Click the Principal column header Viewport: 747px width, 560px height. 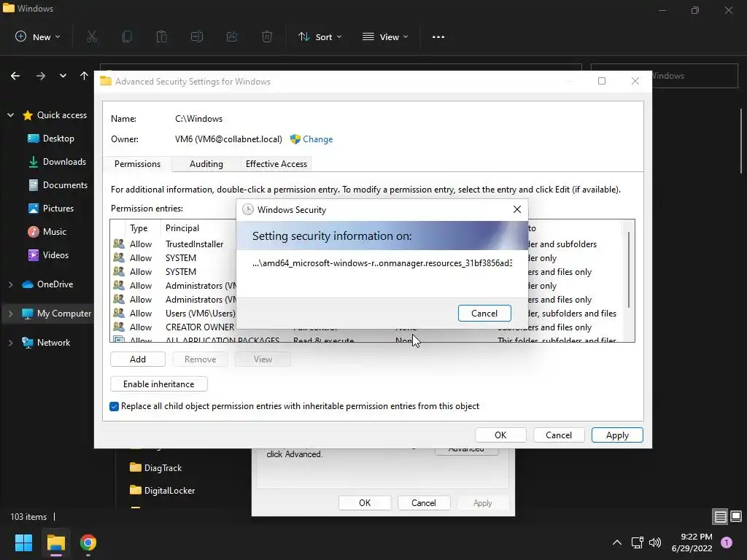[x=182, y=228]
